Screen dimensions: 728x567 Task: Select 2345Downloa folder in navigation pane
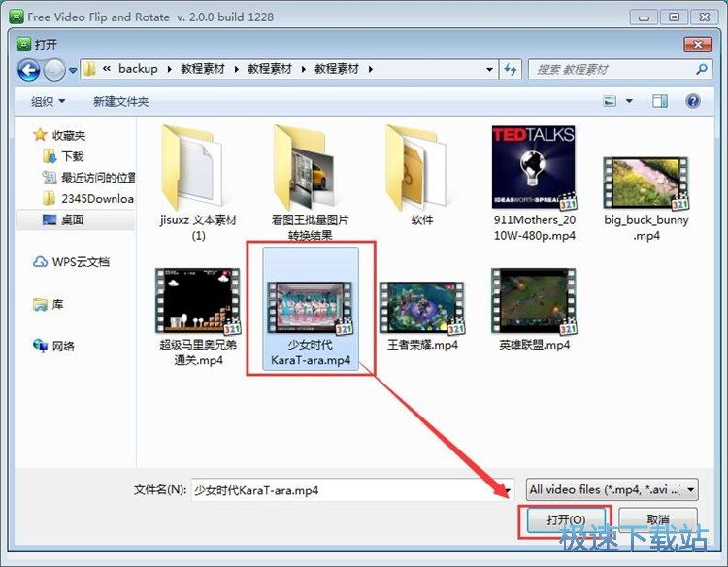click(97, 199)
